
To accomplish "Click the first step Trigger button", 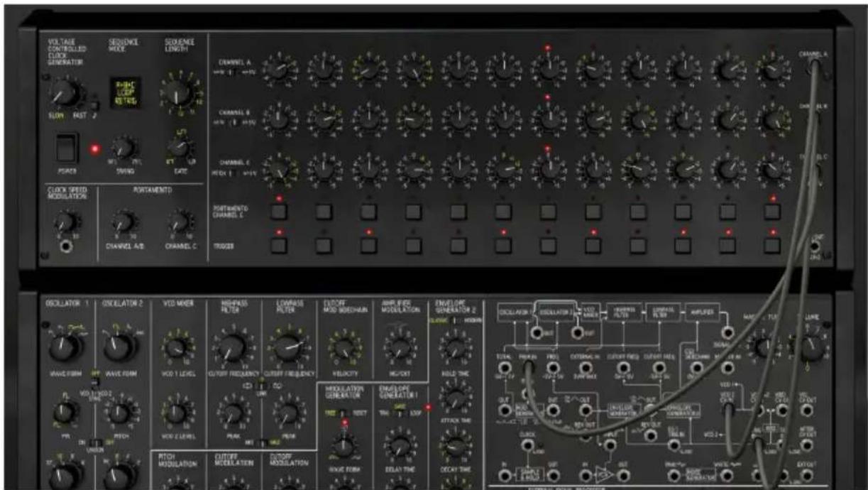I will pyautogui.click(x=278, y=246).
